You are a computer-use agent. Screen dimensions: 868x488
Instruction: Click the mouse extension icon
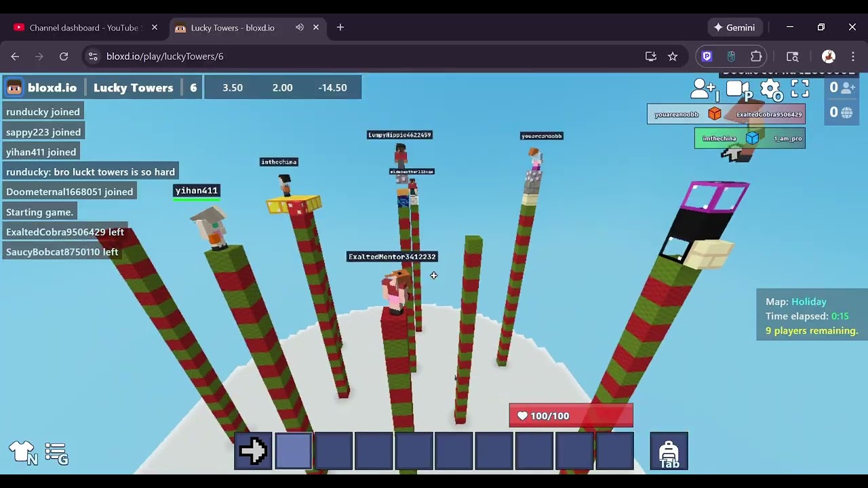point(731,56)
